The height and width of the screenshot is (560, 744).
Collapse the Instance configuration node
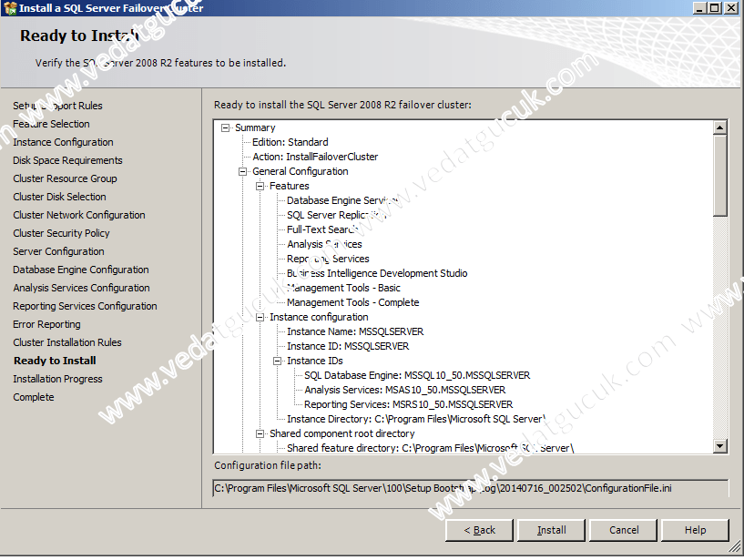[x=260, y=317]
